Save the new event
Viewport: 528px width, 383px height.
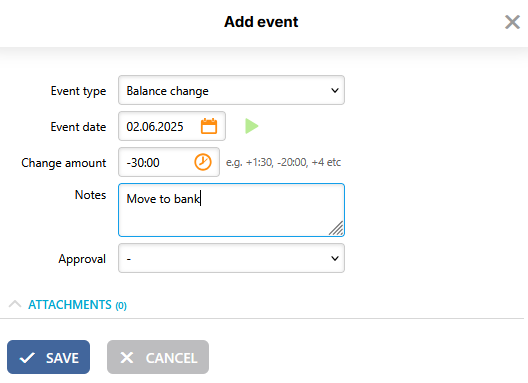click(48, 357)
